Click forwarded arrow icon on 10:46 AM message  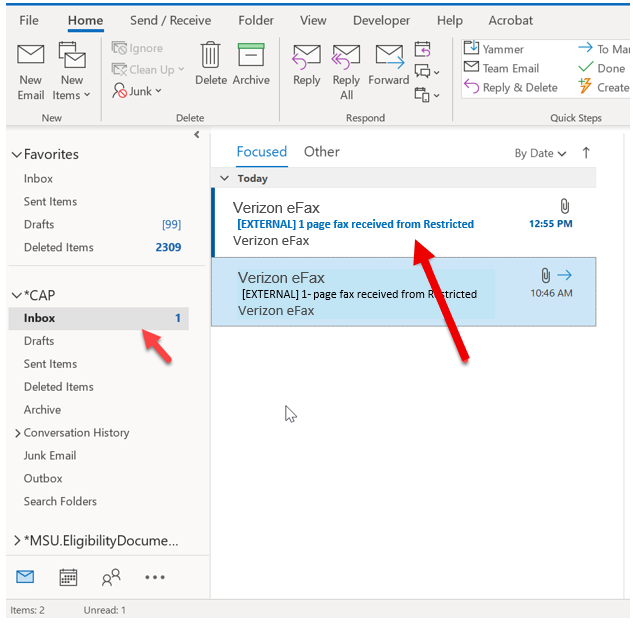tap(565, 275)
